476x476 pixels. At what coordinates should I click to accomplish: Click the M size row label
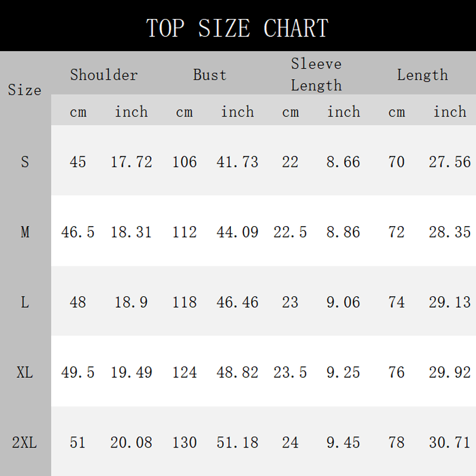point(25,232)
